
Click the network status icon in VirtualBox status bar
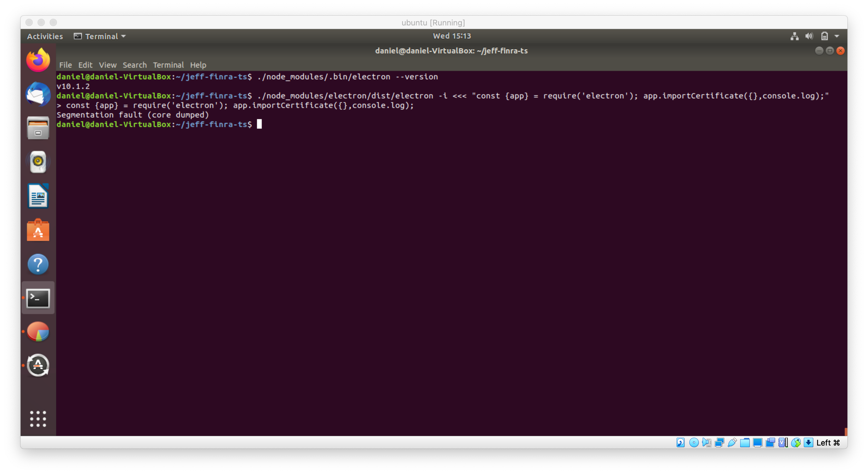click(x=719, y=443)
